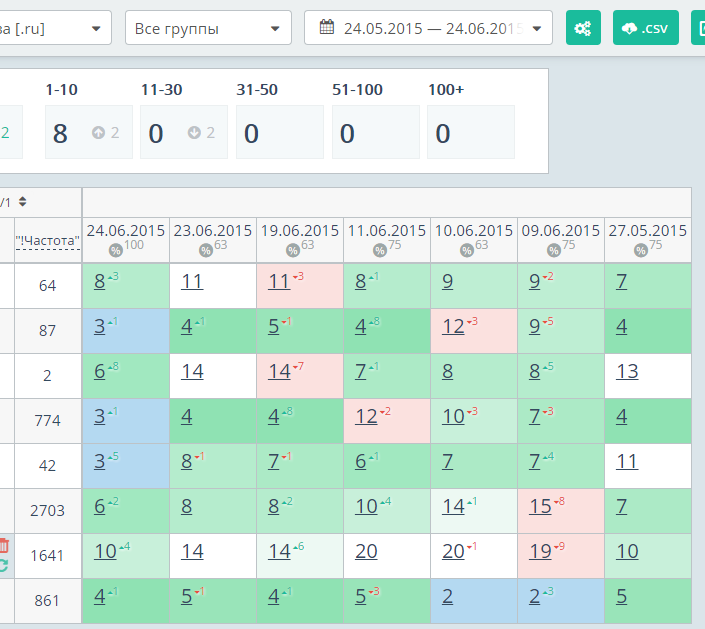Click frequency value 64
Viewport: 705px width, 629px height.
47,286
